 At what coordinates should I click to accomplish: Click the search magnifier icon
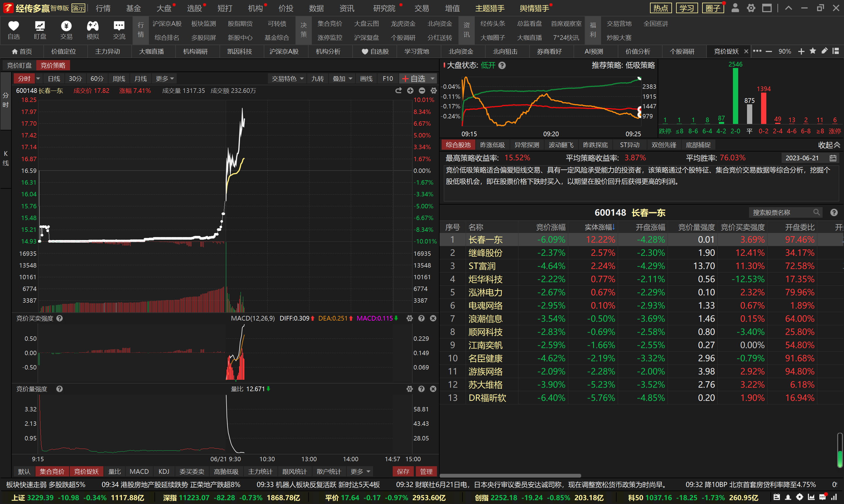tap(816, 212)
